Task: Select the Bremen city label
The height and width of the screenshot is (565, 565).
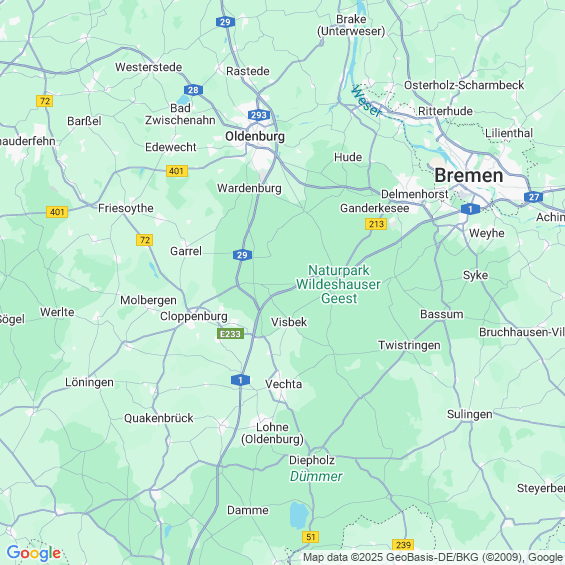Action: click(468, 175)
